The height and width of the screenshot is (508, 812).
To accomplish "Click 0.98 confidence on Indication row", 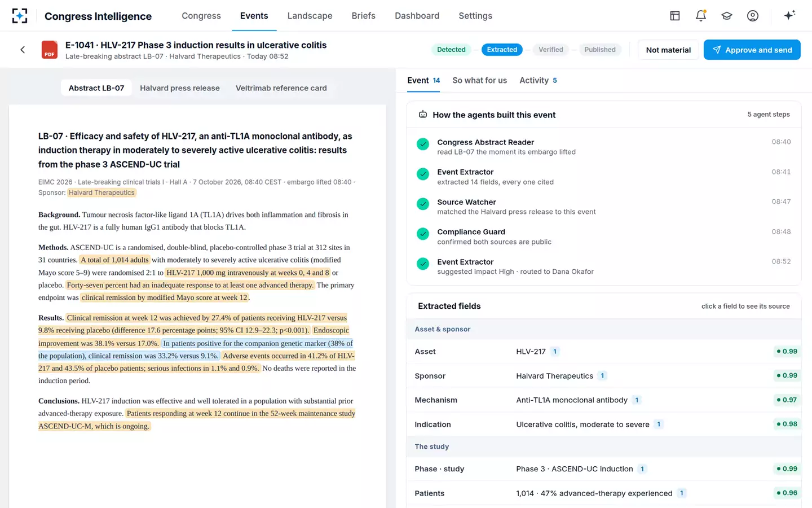I will [787, 424].
